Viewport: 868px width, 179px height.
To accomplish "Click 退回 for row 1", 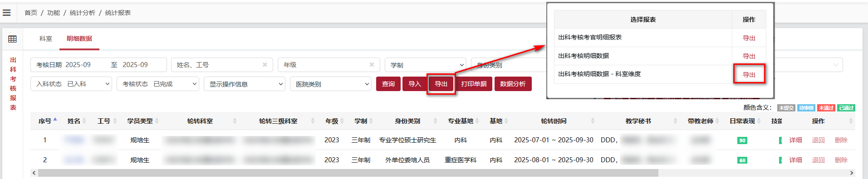I will click(x=818, y=140).
